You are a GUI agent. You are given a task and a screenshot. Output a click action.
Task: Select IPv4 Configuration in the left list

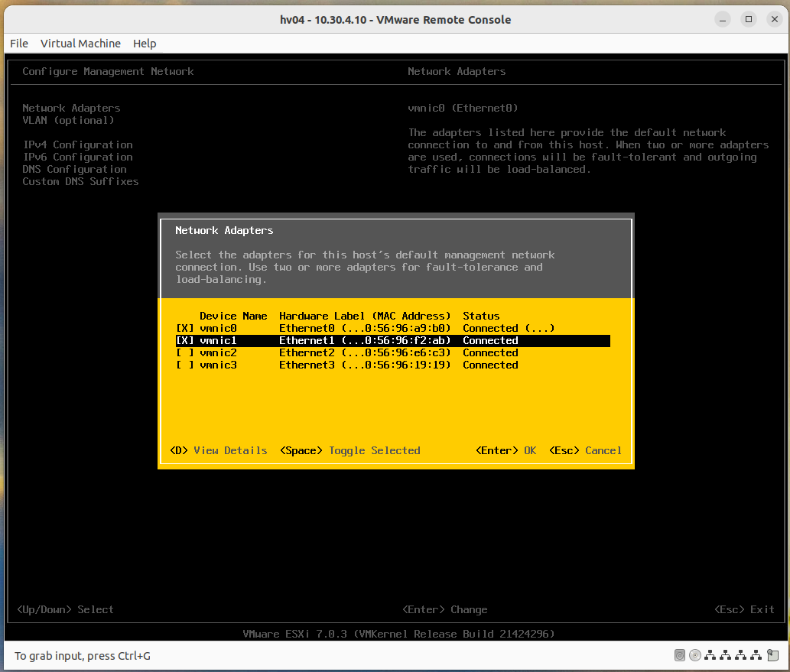78,144
